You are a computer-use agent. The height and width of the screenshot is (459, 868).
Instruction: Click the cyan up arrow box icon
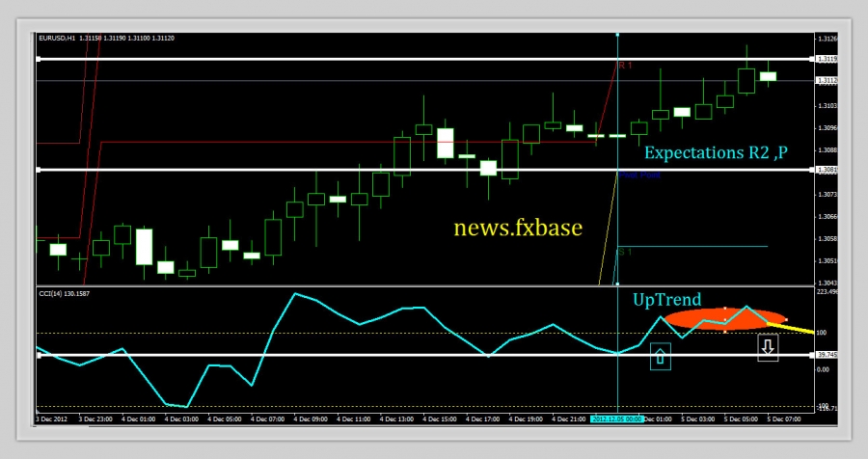[x=660, y=357]
